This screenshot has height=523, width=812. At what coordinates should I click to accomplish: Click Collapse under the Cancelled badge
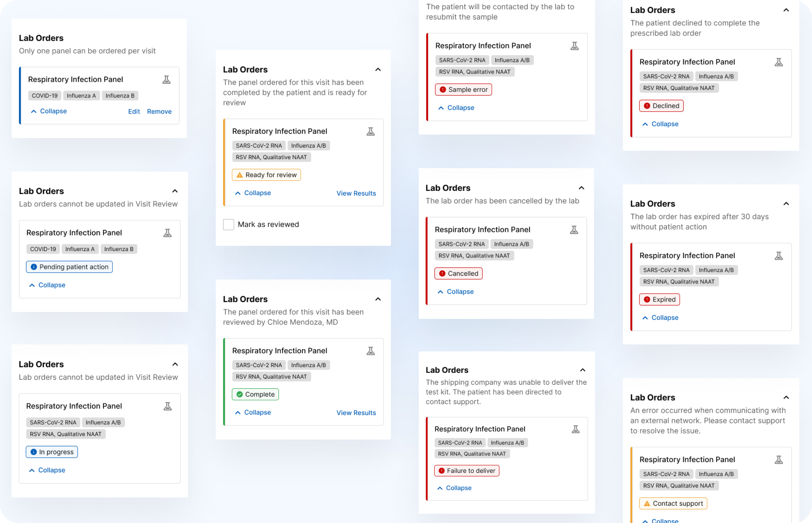(x=455, y=292)
